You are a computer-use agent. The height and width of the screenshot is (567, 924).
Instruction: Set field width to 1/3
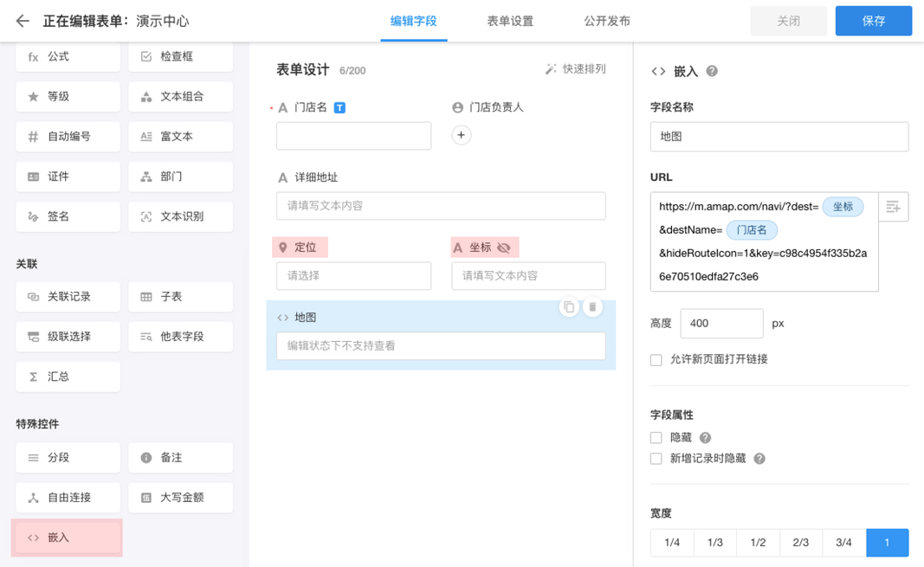[x=714, y=542]
